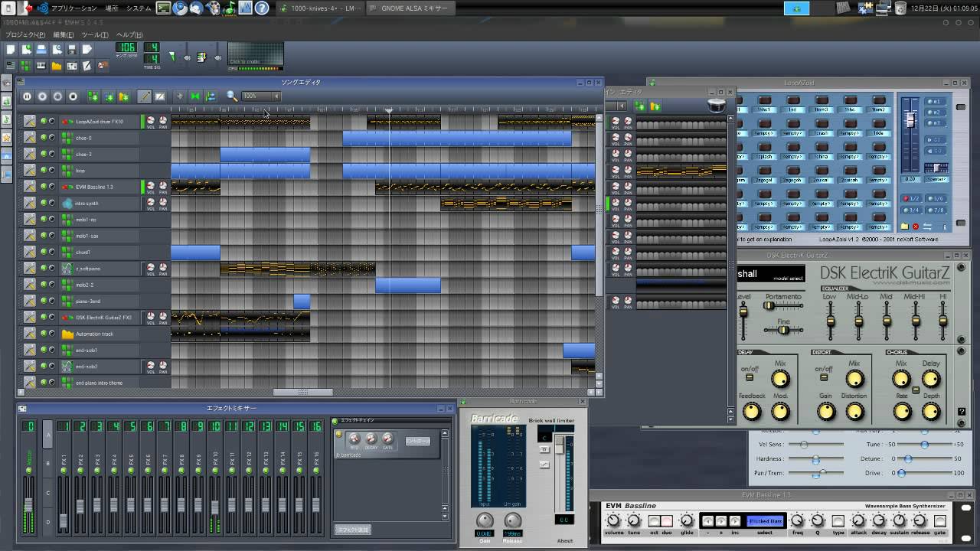
Task: Add an automation track in Song Editor
Action: coord(124,96)
